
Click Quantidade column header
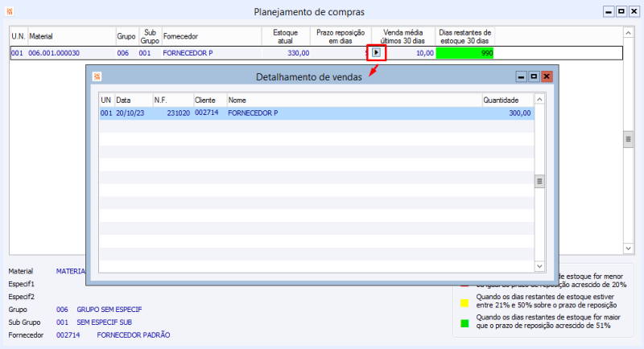pyautogui.click(x=508, y=100)
